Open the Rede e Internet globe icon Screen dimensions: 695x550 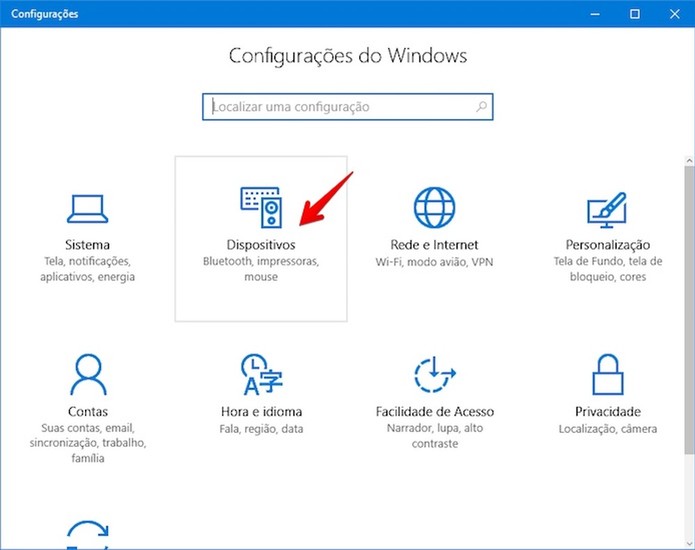pyautogui.click(x=434, y=207)
